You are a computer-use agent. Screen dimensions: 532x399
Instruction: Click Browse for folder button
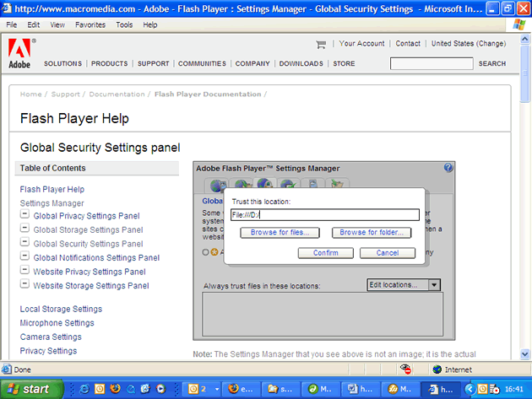click(372, 233)
